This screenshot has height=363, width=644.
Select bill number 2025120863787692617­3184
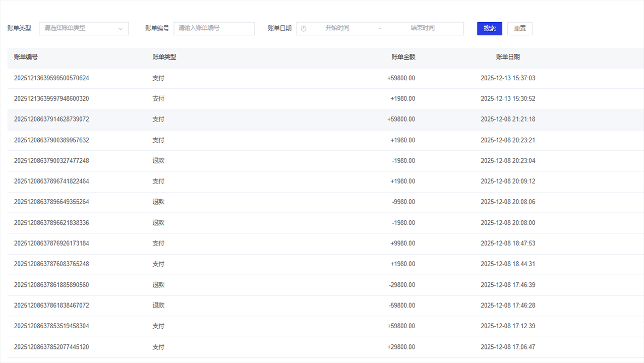(x=51, y=244)
